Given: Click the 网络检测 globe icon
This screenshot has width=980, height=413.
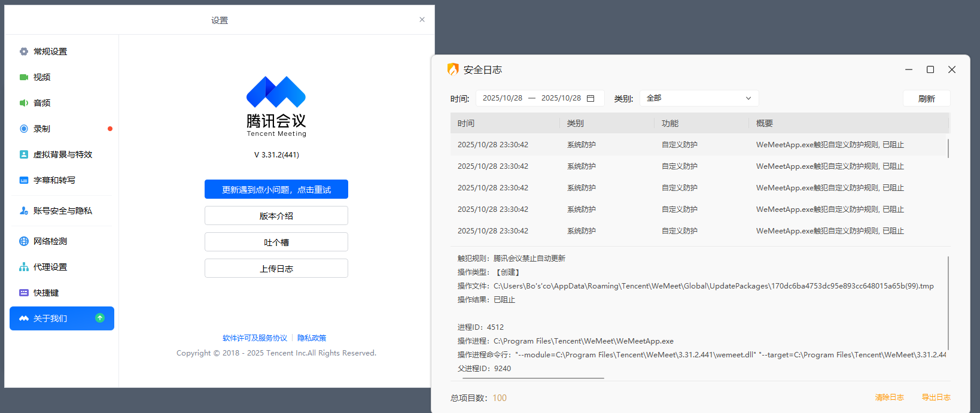Looking at the screenshot, I should click(x=24, y=241).
